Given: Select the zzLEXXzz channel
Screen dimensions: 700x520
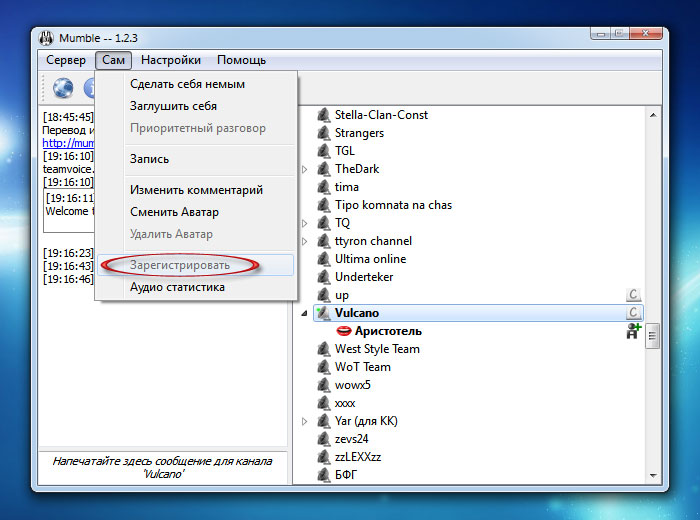Looking at the screenshot, I should pyautogui.click(x=358, y=457).
